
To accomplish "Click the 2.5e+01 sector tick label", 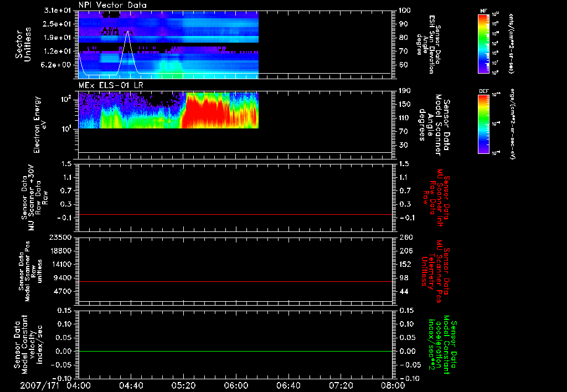I will 58,24.
